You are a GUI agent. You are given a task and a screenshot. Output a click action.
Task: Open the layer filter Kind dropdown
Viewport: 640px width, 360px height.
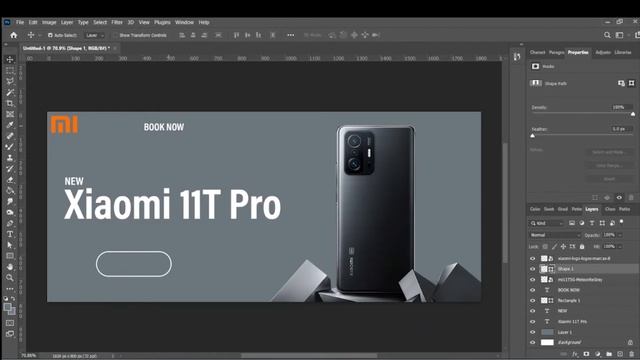click(x=547, y=223)
